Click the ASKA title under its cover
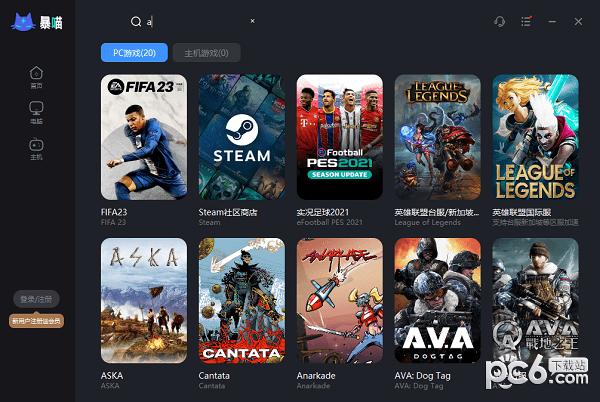Viewport: 600px width, 402px height. pos(112,376)
